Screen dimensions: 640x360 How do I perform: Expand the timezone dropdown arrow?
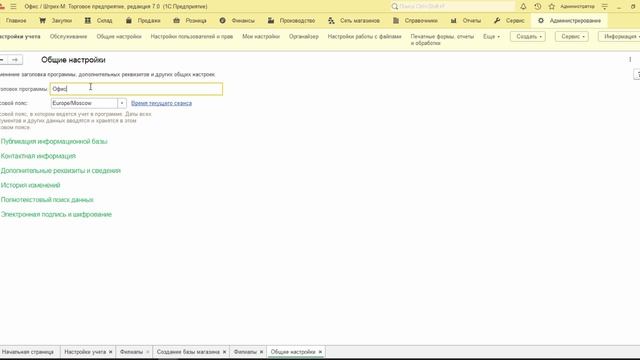click(x=122, y=103)
